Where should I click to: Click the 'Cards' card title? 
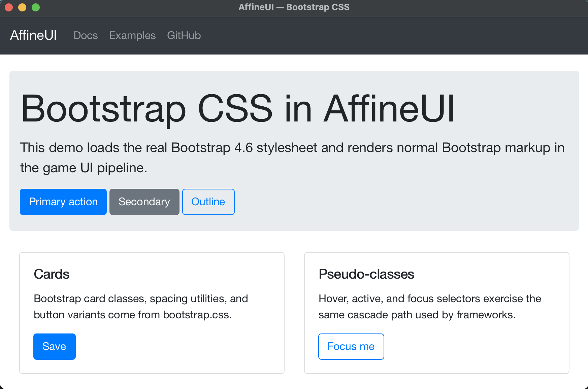52,274
